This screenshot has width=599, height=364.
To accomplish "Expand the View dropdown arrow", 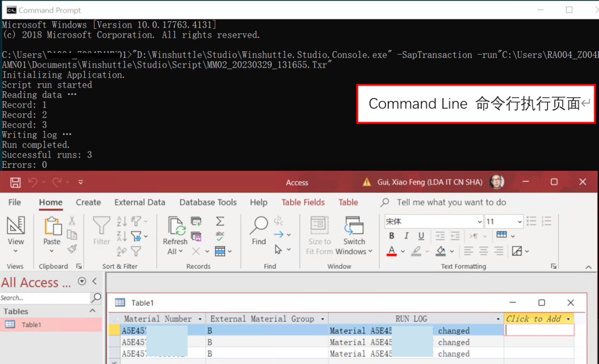I will 16,251.
